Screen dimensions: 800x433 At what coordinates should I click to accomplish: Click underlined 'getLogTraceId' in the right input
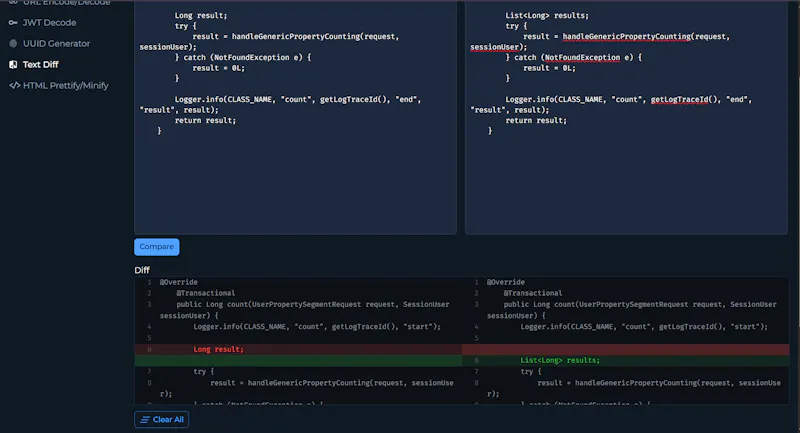[679, 99]
